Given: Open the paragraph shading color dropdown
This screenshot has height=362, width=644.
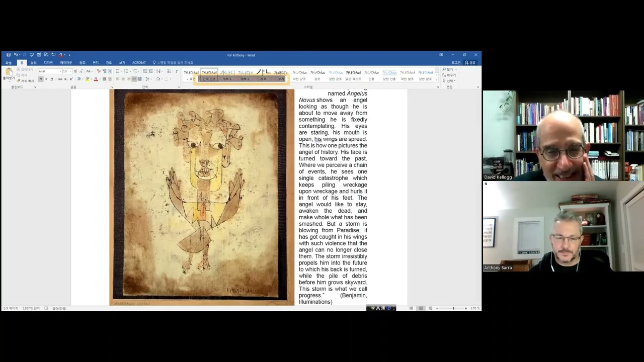Looking at the screenshot, I should (162, 79).
